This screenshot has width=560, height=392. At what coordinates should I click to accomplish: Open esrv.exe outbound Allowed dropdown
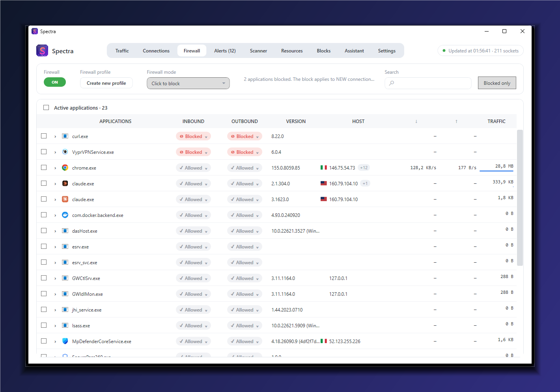(245, 246)
